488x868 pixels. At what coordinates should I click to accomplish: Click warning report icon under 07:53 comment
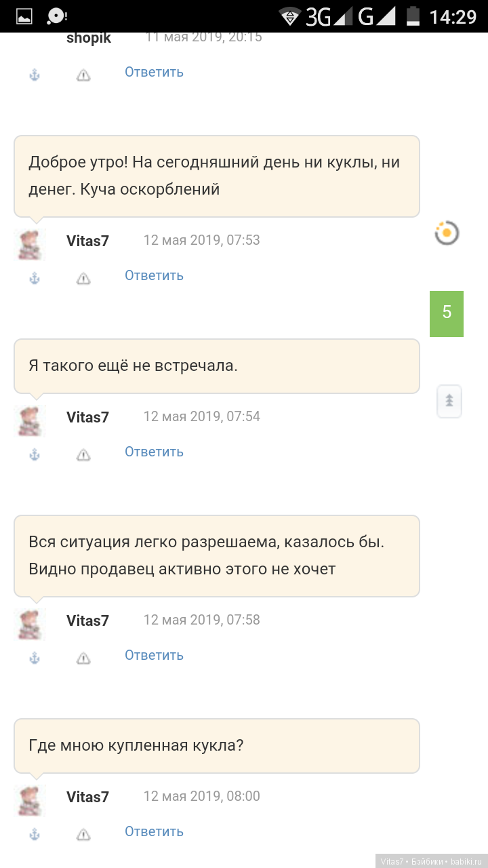pos(83,278)
